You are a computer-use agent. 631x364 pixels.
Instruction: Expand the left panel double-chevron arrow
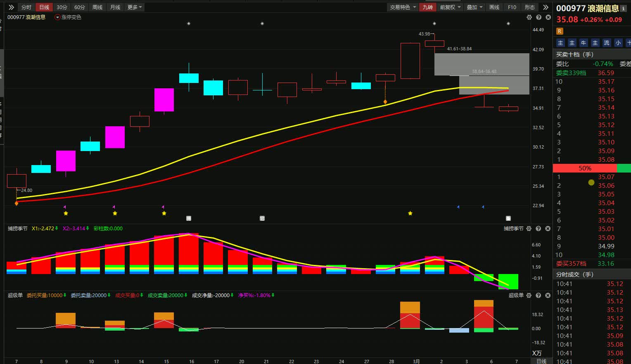click(11, 7)
